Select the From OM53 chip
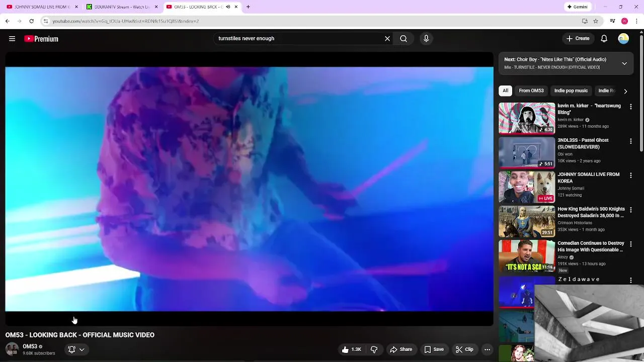Screen dimensions: 644x362 [531, 90]
